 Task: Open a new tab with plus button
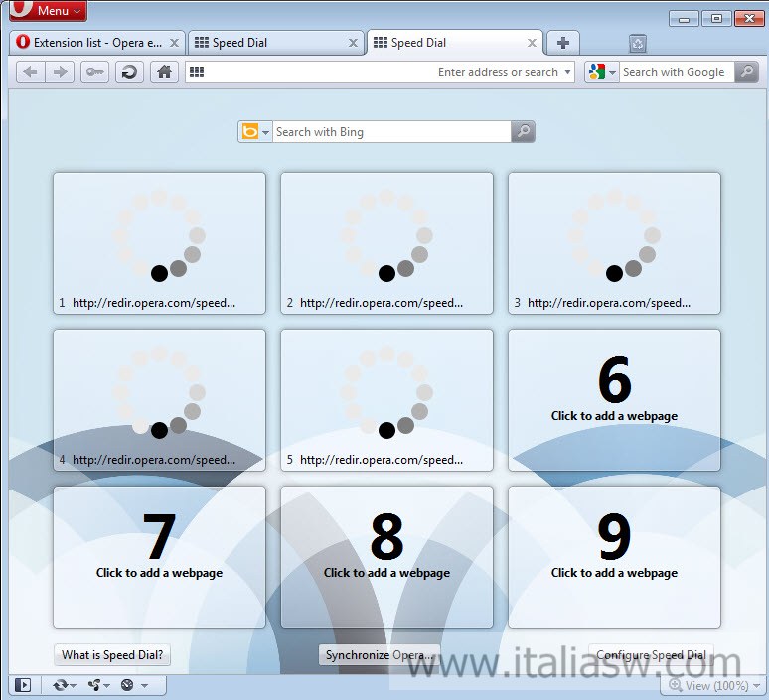tap(563, 43)
